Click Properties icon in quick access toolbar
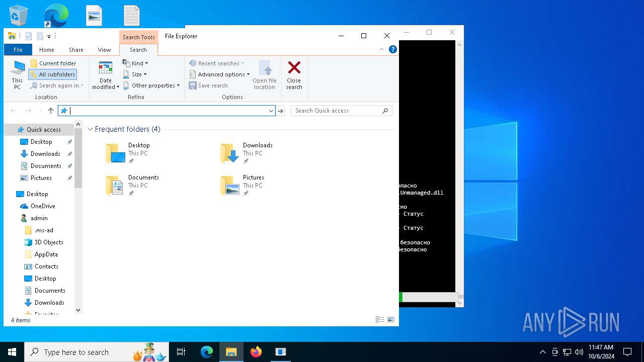The height and width of the screenshot is (362, 644). pyautogui.click(x=29, y=36)
